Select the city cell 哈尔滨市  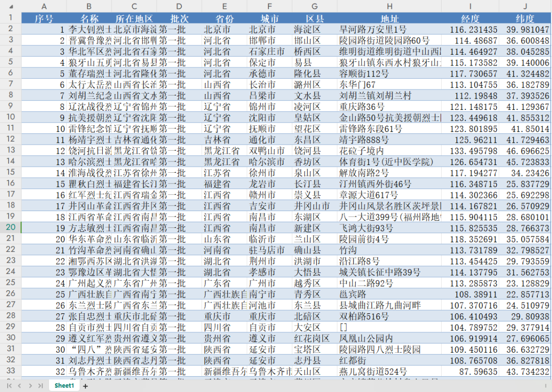(x=269, y=162)
